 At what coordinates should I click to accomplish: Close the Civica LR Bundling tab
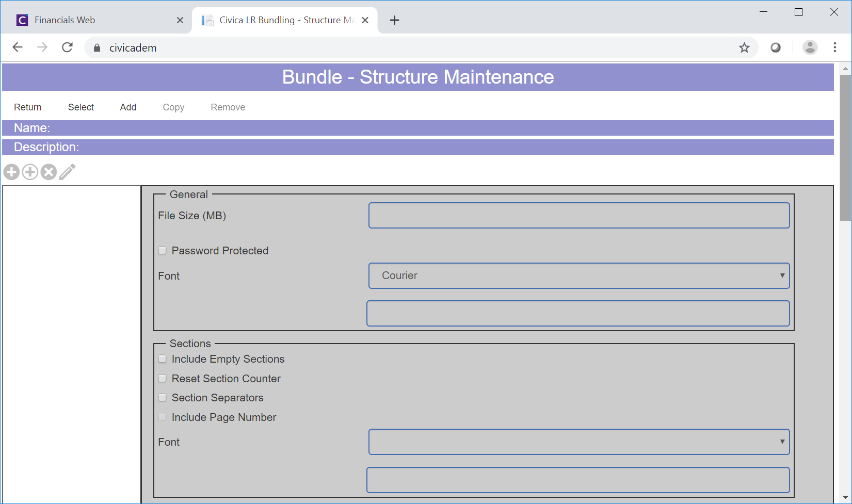[365, 20]
